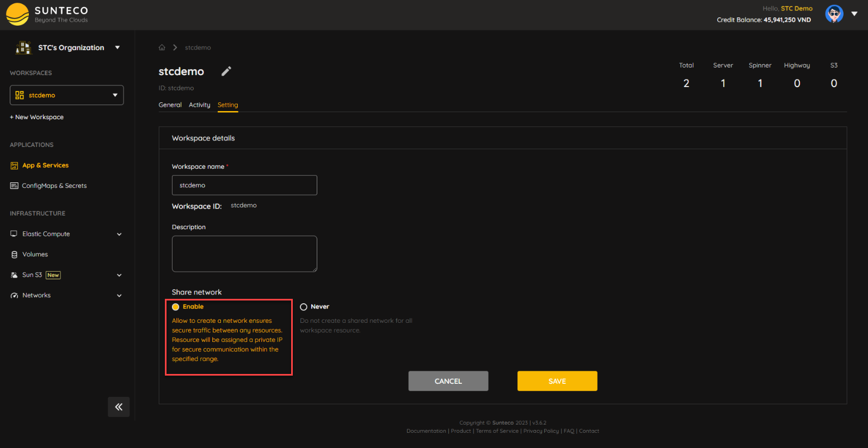This screenshot has height=448, width=868.
Task: Open the user account dropdown arrow
Action: (x=854, y=14)
